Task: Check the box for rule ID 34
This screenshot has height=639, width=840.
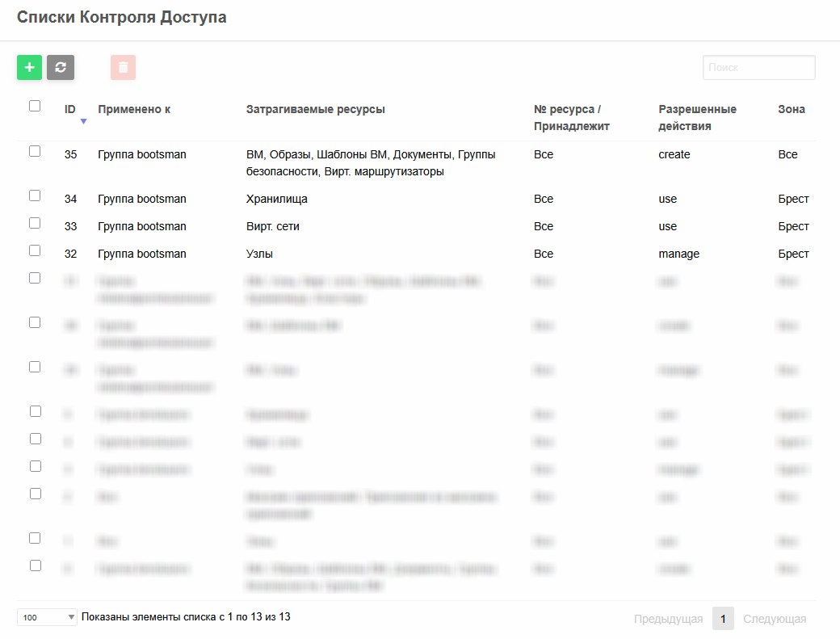Action: click(35, 195)
